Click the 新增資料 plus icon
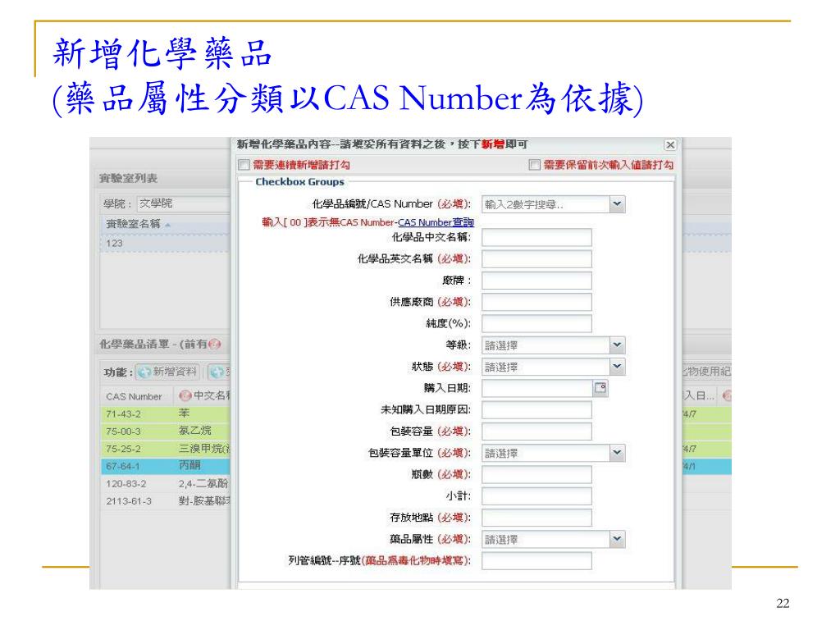The image size is (840, 630). point(144,372)
